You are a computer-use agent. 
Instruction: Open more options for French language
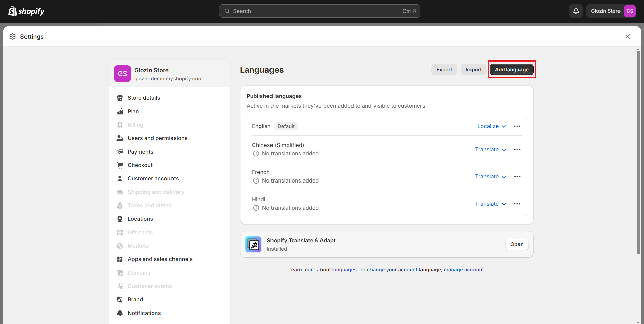517,177
